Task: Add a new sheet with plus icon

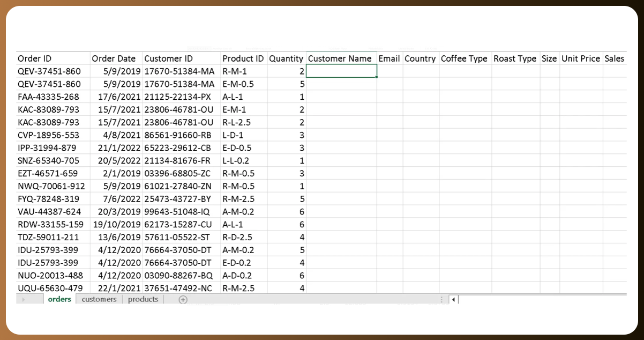Action: pos(183,300)
